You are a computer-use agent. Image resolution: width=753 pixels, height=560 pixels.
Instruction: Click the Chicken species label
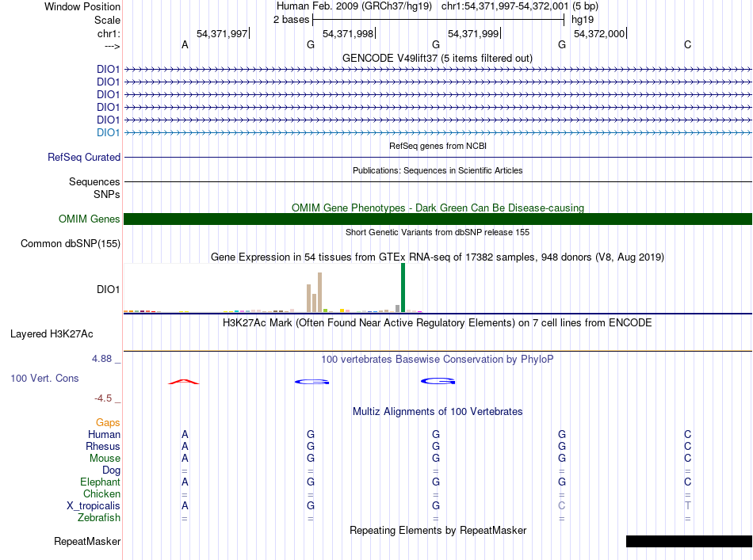tap(101, 493)
